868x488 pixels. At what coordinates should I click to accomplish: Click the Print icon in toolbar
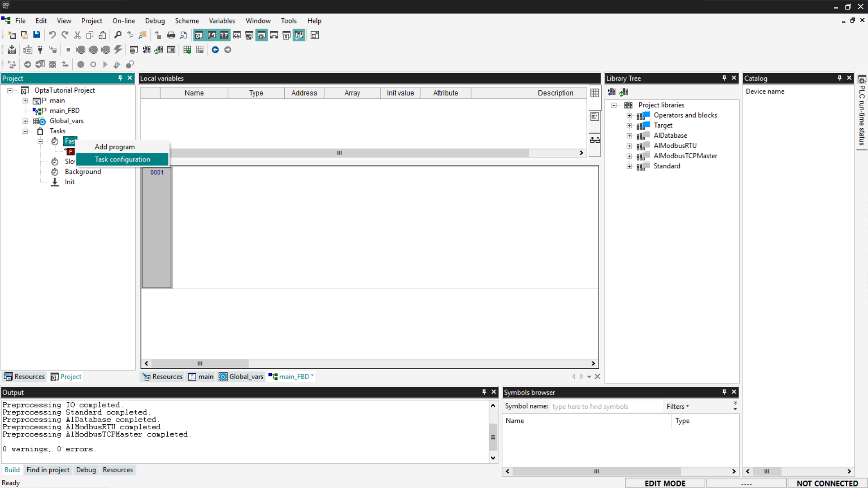pos(171,35)
